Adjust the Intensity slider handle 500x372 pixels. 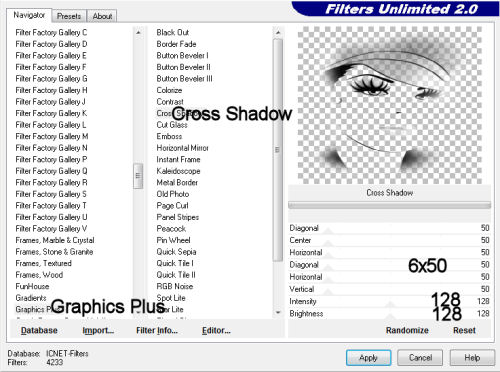(390, 304)
